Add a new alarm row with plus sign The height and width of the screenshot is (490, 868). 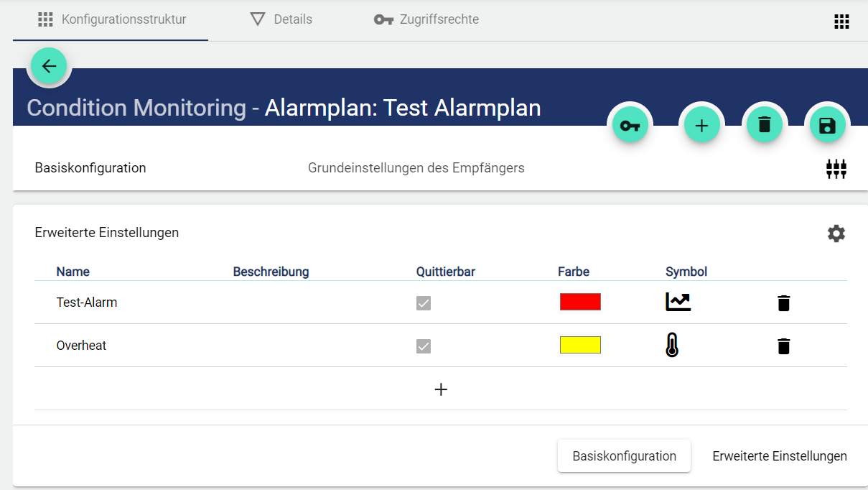pos(441,389)
